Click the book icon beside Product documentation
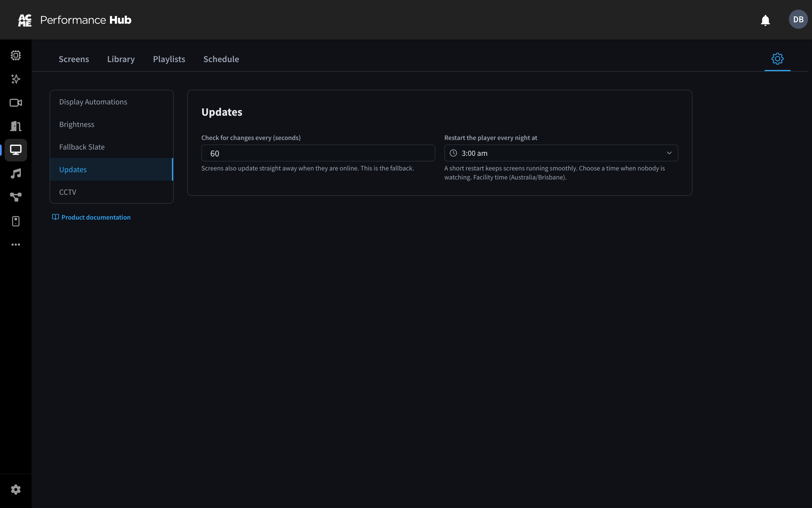Viewport: 812px width, 508px height. pyautogui.click(x=55, y=217)
